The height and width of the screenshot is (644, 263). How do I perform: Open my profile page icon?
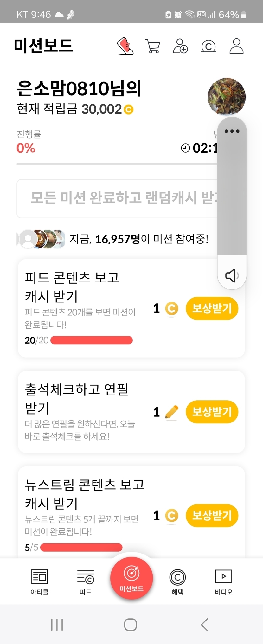tap(236, 46)
